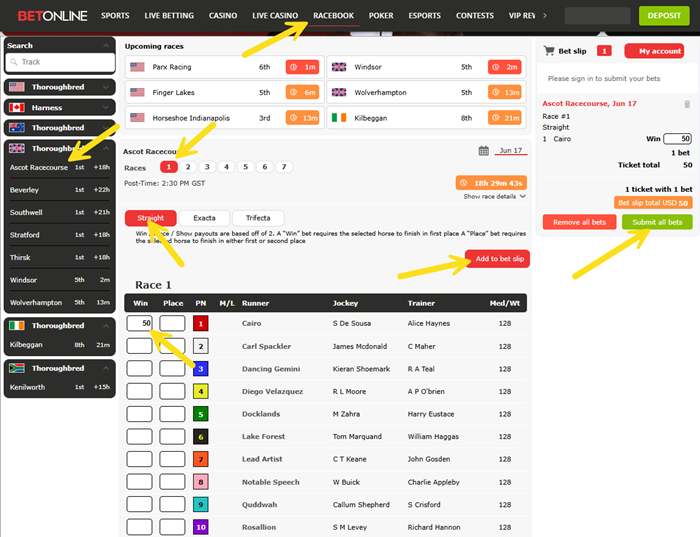Viewport: 700px width, 537px height.
Task: Click Submit all bets button
Action: click(657, 222)
